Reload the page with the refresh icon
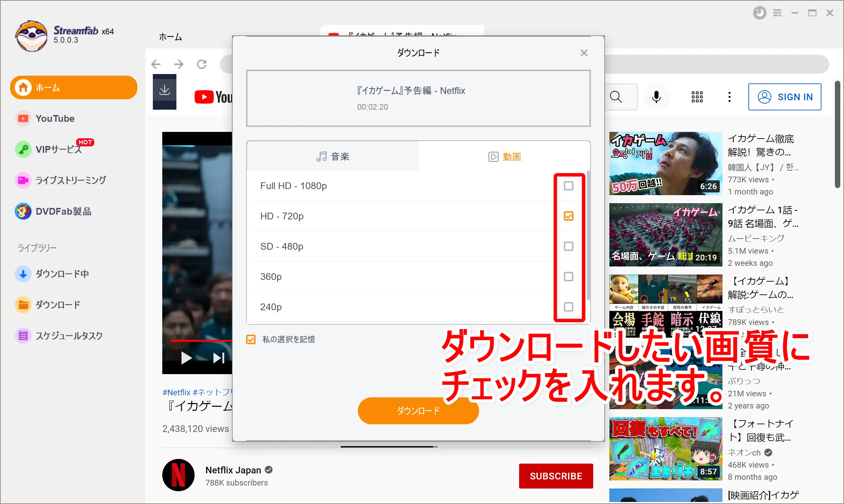This screenshot has height=504, width=844. 202,64
